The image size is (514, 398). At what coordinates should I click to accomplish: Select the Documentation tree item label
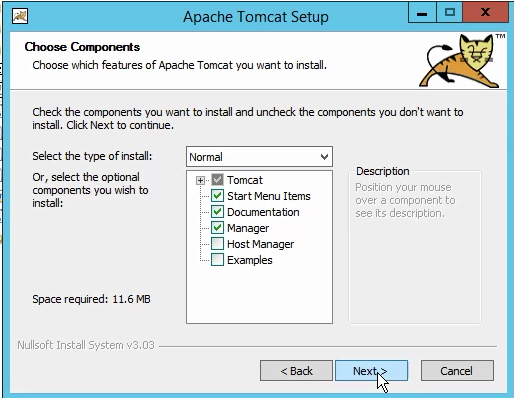[263, 212]
